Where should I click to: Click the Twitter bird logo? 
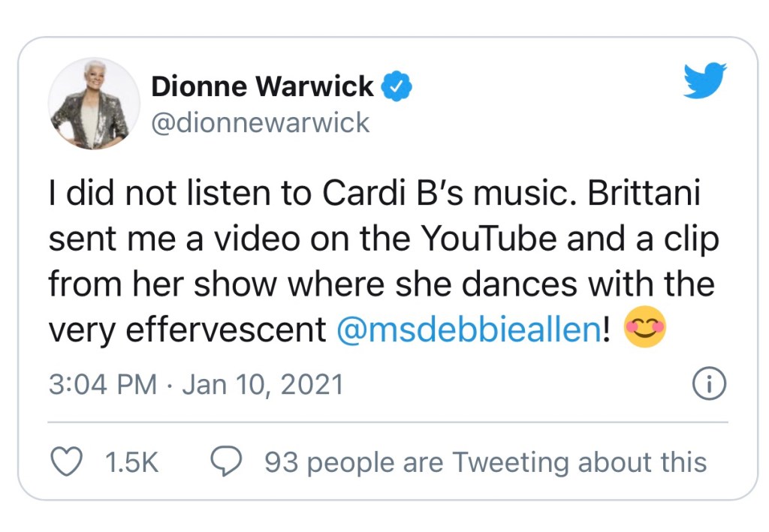705,81
